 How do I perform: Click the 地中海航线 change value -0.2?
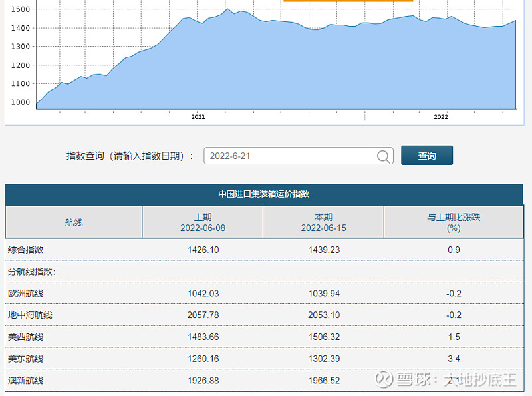tap(454, 315)
